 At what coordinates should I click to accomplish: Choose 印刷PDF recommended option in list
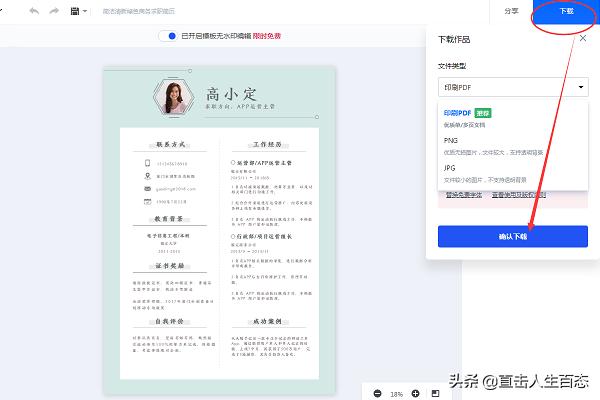click(x=513, y=118)
